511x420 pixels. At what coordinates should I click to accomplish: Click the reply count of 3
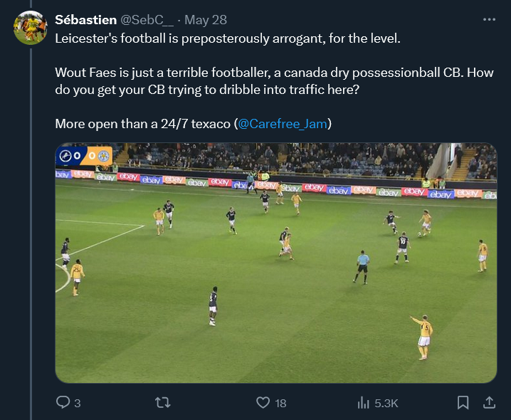77,403
